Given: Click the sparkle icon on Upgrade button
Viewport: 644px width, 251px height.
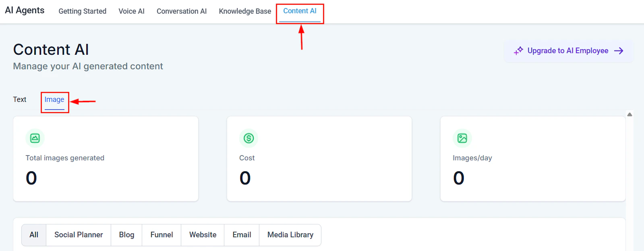Looking at the screenshot, I should [519, 51].
